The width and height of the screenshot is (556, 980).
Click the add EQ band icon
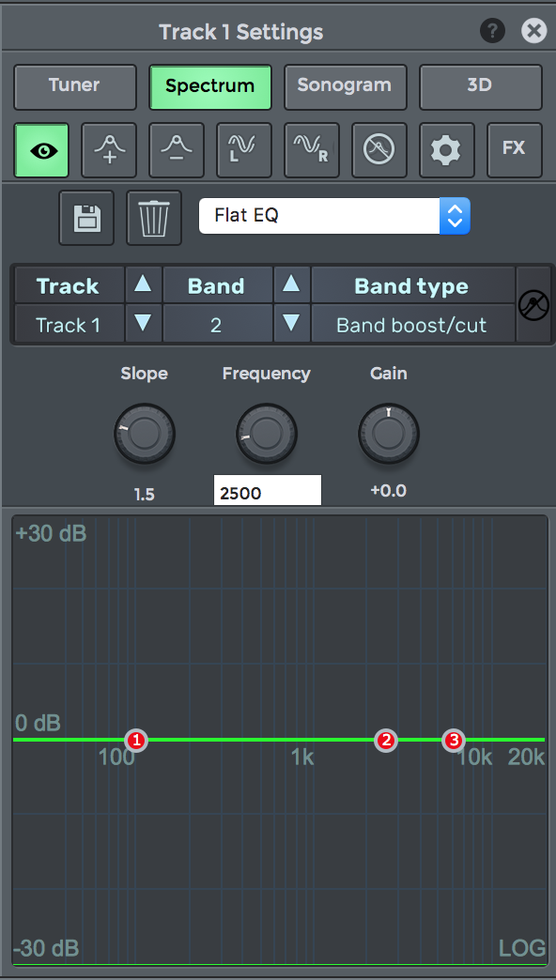109,150
